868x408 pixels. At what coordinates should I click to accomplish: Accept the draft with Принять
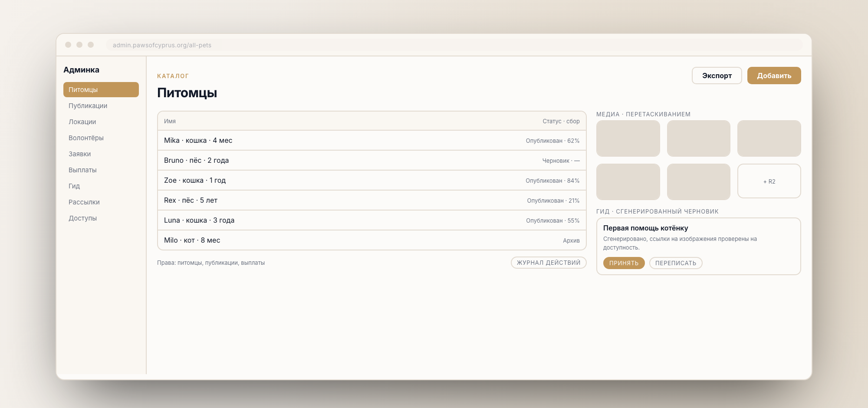(x=624, y=263)
